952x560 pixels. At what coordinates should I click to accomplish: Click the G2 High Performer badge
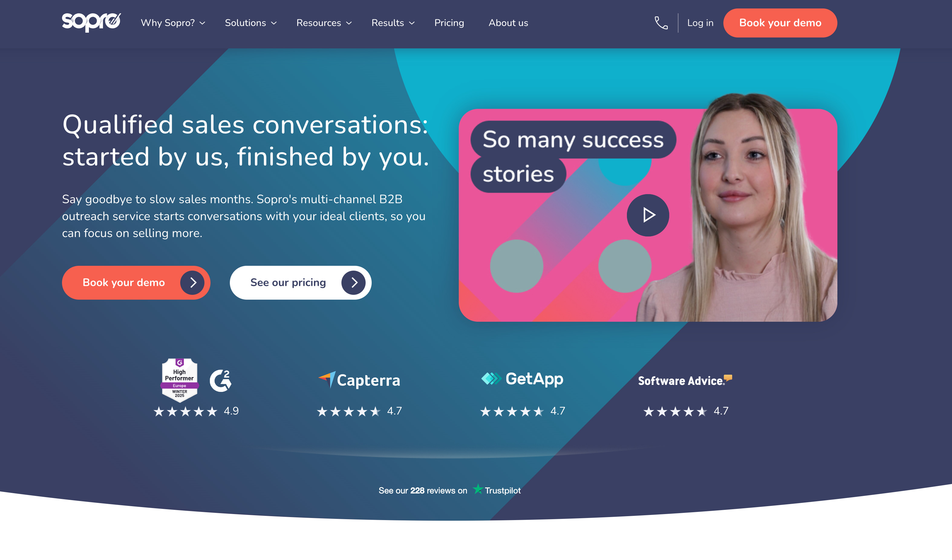(179, 380)
